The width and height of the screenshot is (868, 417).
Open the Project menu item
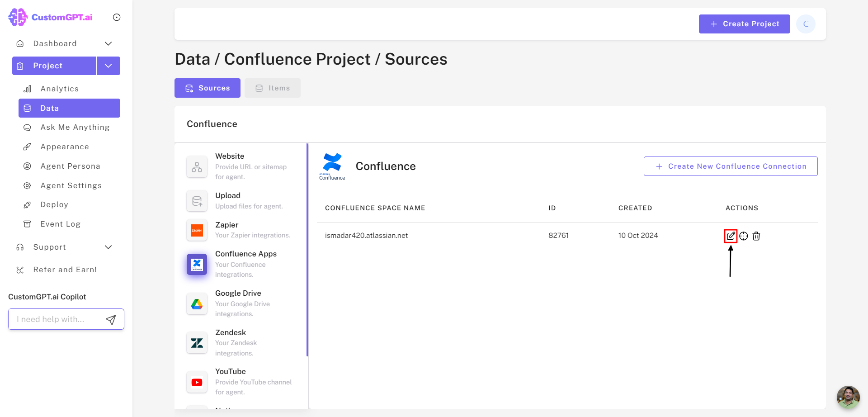click(54, 66)
